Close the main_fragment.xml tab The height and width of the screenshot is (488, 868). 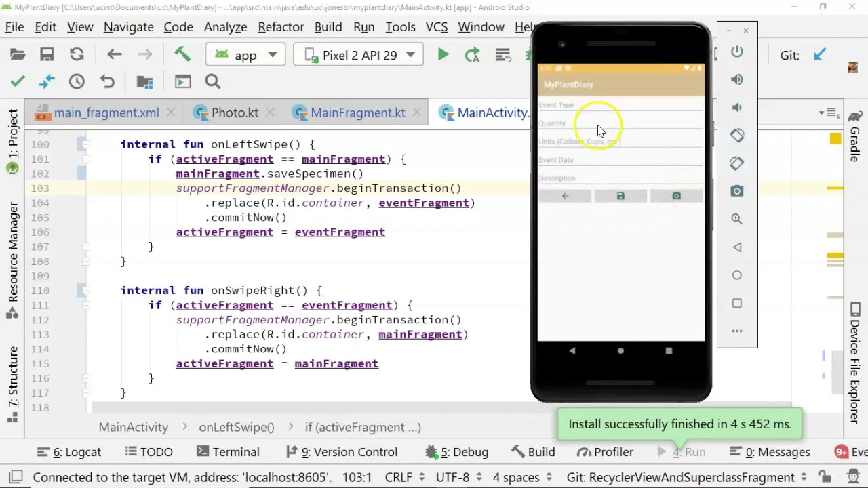click(x=171, y=113)
